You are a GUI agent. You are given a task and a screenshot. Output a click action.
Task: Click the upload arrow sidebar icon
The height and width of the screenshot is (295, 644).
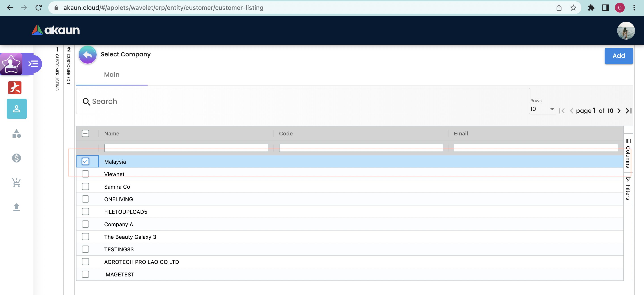tap(17, 207)
